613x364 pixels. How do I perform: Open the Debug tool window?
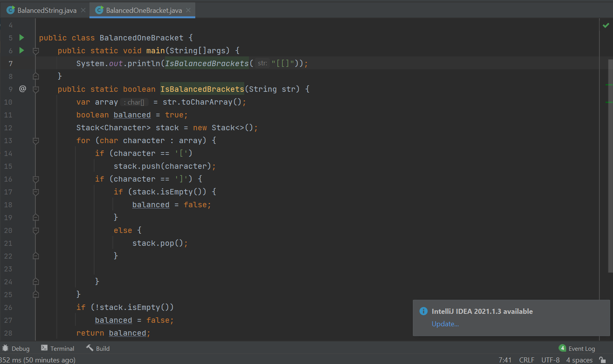(x=16, y=348)
